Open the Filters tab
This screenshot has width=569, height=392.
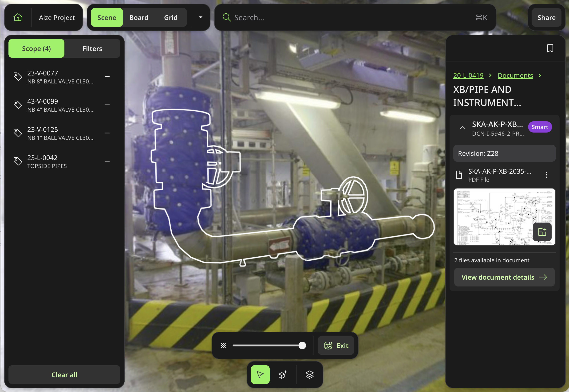pyautogui.click(x=92, y=49)
